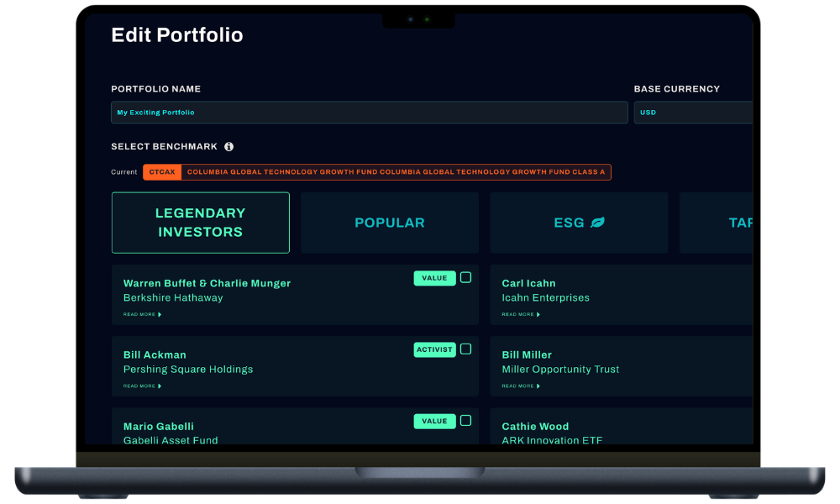Expand Read More under Icahn Enterprises
Screen dimensions: 840x504
point(521,314)
